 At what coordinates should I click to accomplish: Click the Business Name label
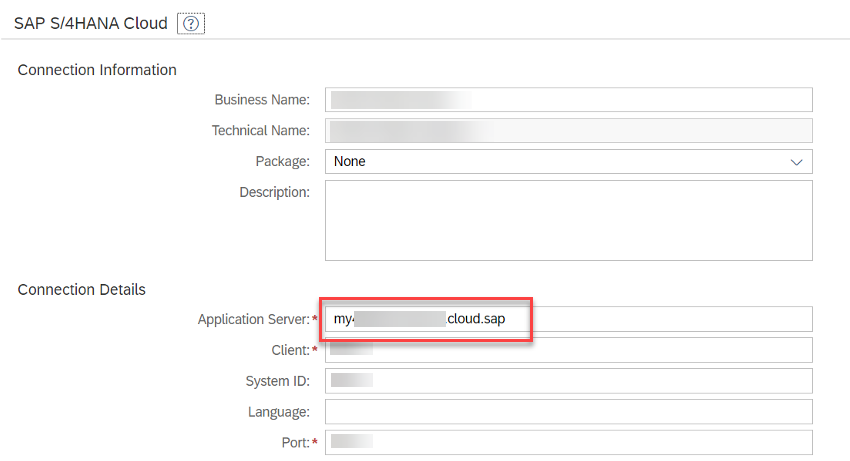click(262, 100)
